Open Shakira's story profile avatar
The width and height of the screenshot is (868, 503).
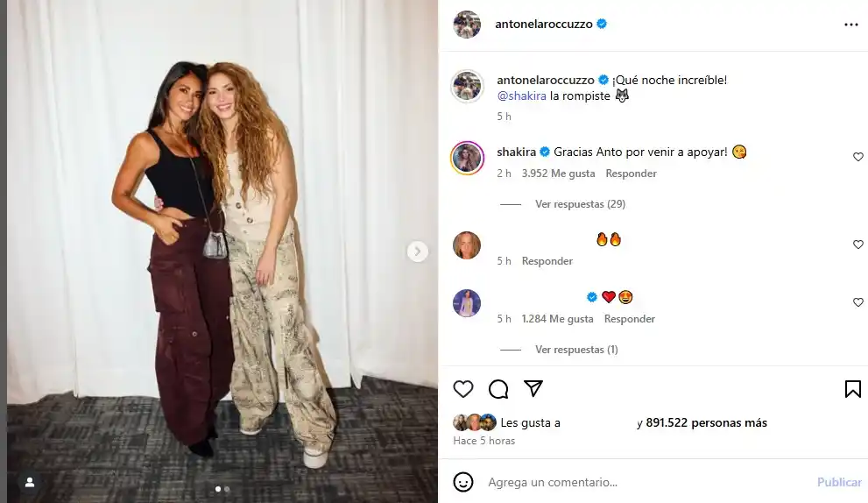(x=467, y=158)
